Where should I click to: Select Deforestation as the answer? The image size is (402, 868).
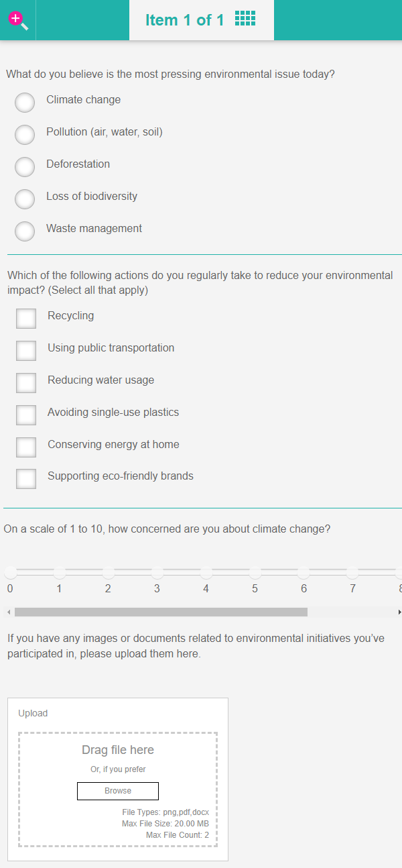coord(25,167)
